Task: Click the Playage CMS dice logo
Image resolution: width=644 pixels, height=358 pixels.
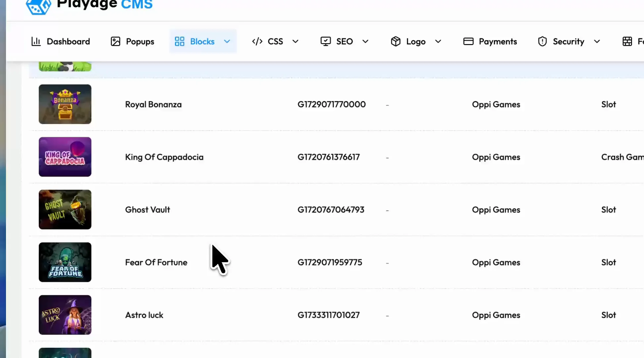Action: click(38, 7)
